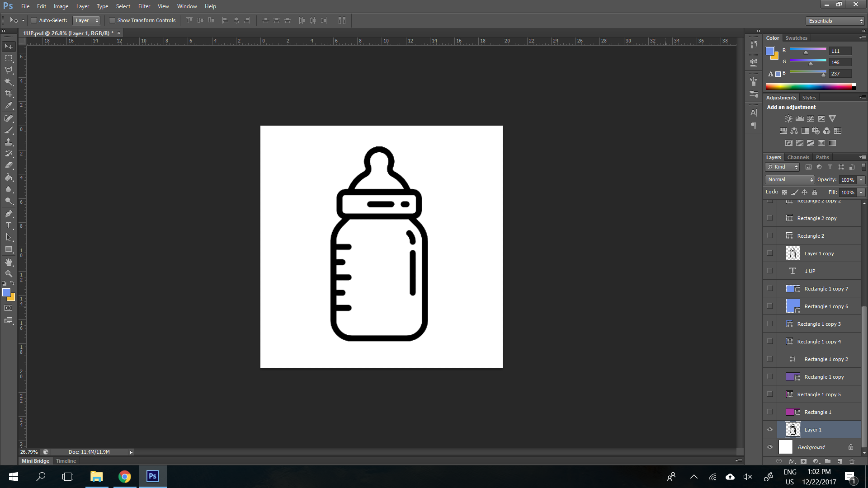
Task: Open Chrome from the Windows taskbar
Action: point(124,477)
